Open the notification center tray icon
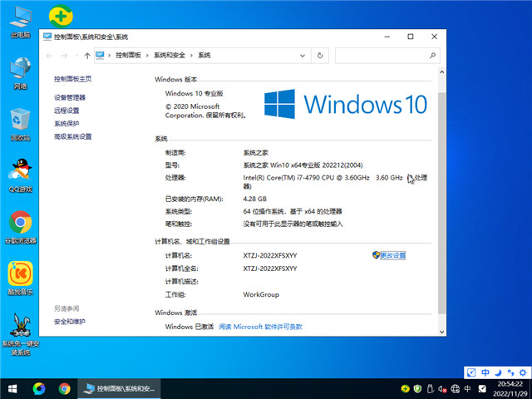 (482, 389)
